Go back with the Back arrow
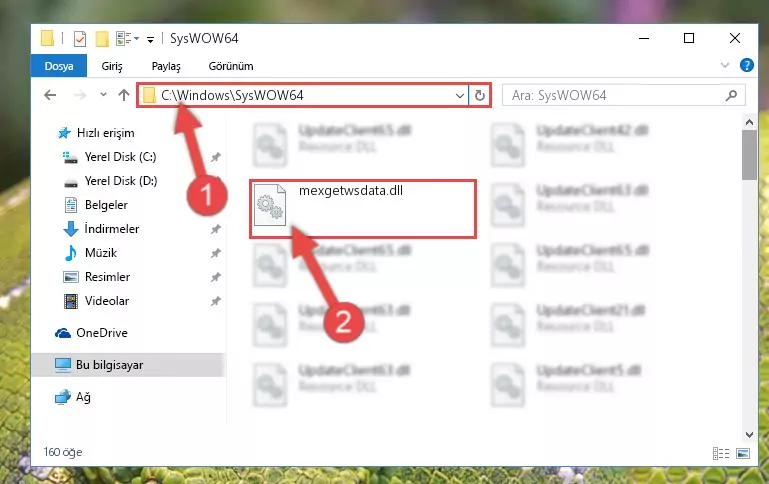The height and width of the screenshot is (484, 769). [x=50, y=95]
